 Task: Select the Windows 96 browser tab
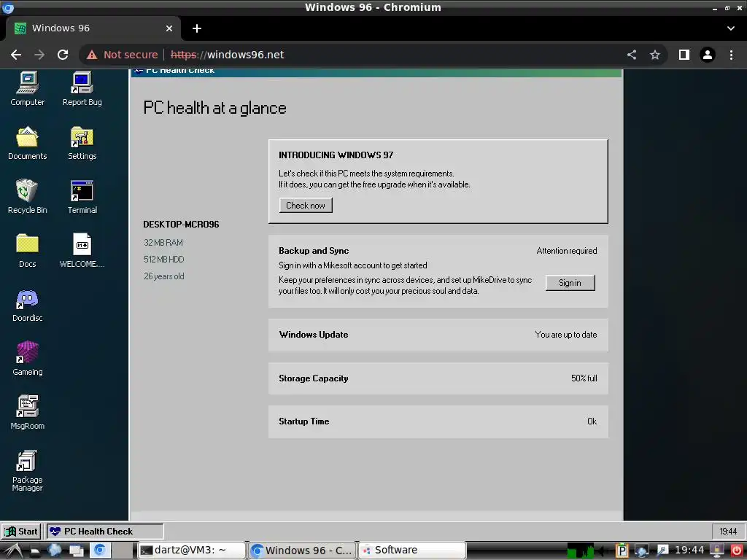pos(93,28)
